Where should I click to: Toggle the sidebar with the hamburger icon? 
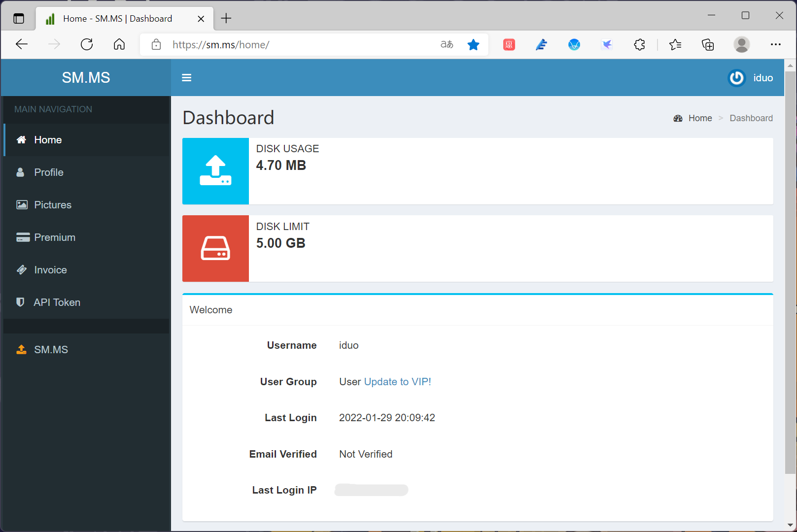(186, 78)
